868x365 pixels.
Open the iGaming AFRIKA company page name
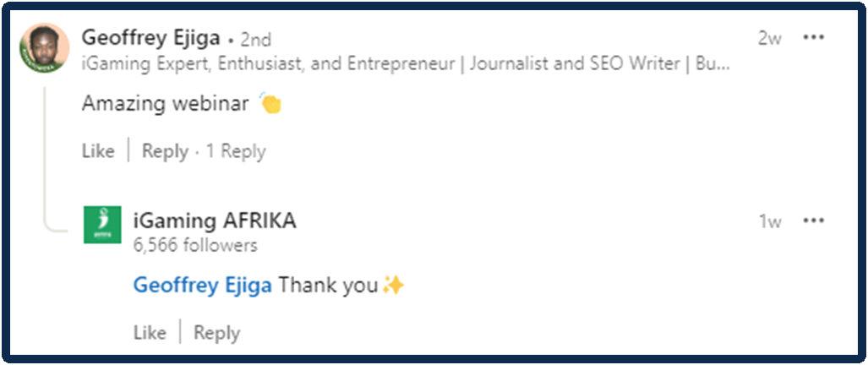tap(215, 221)
